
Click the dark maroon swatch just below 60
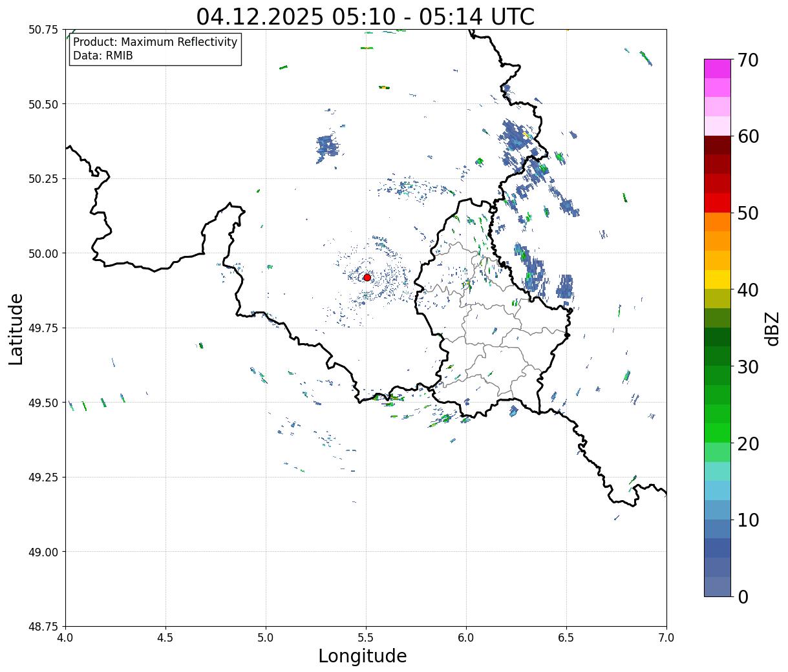tap(718, 145)
